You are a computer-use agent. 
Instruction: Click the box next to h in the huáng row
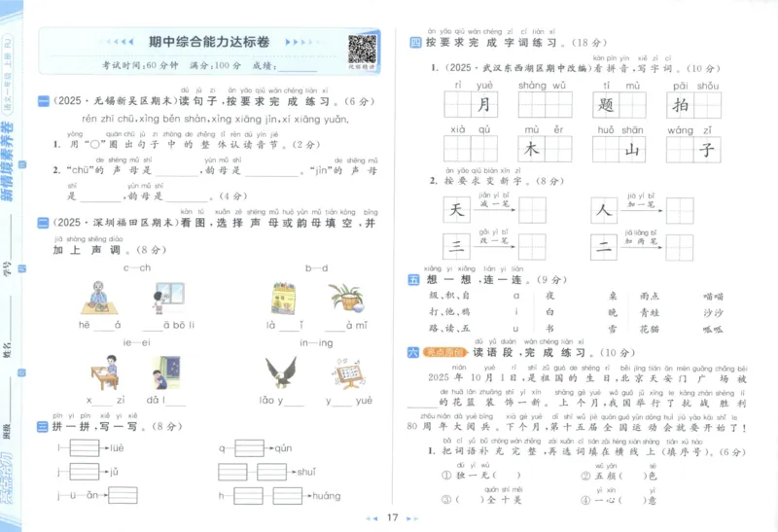click(249, 496)
